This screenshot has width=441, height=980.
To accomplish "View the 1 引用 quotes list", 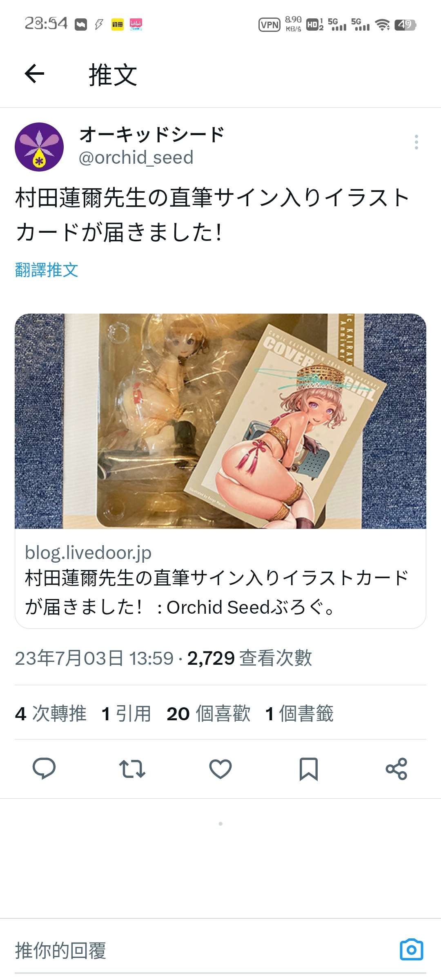I will [126, 713].
